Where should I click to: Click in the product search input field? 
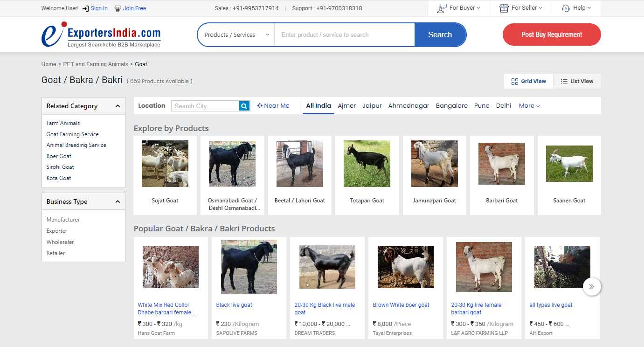[x=345, y=35]
